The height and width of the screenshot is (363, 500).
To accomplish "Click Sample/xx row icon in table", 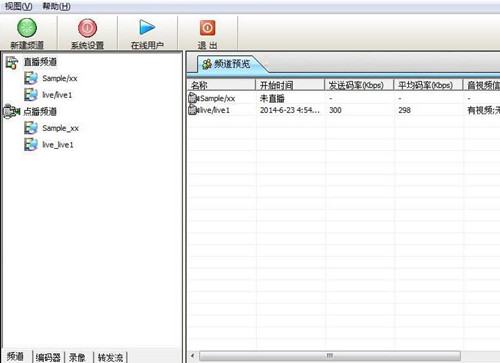I will 194,98.
